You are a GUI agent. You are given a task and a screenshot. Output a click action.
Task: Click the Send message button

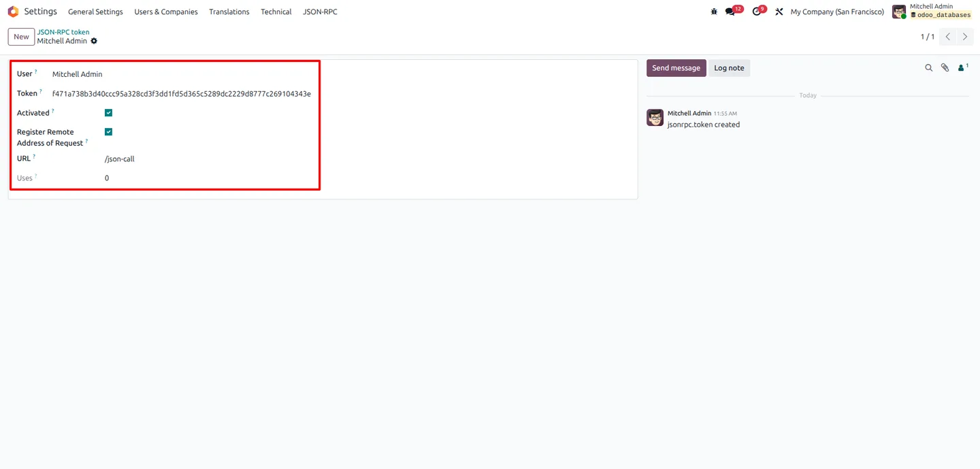point(676,68)
